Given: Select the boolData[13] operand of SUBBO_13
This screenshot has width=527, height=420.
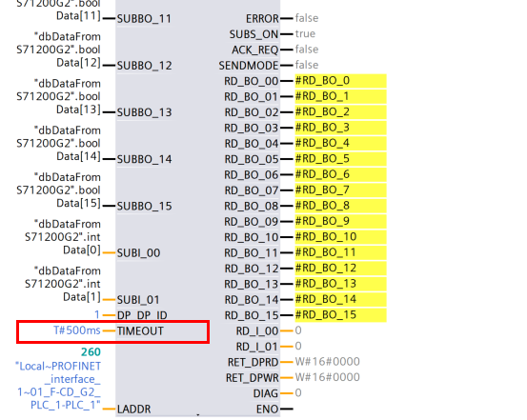Looking at the screenshot, I should (58, 96).
